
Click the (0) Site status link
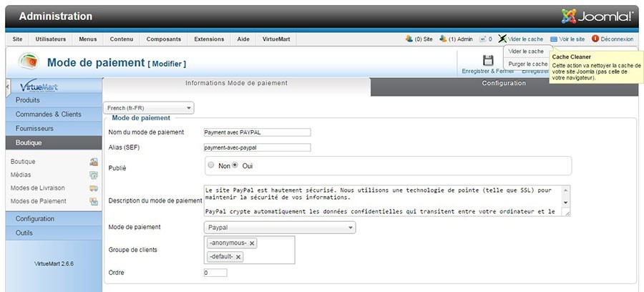(424, 39)
